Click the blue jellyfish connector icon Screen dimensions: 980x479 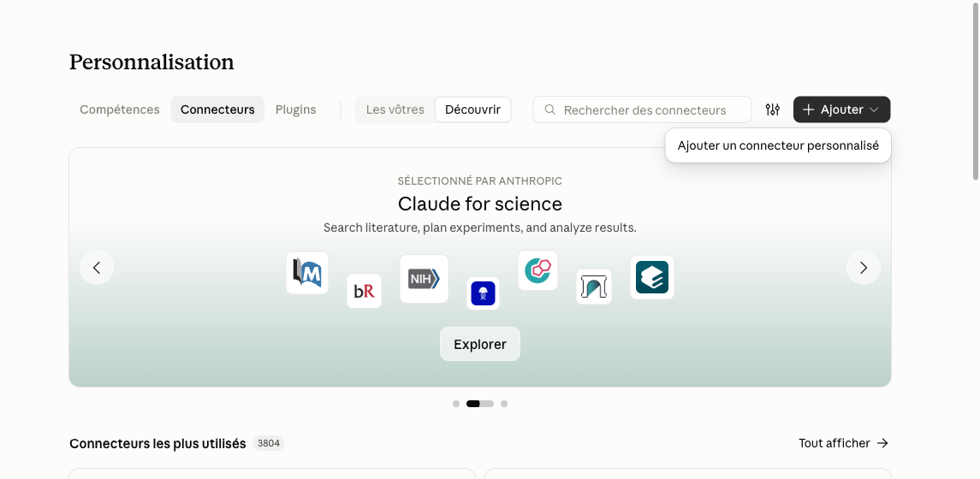pyautogui.click(x=483, y=293)
